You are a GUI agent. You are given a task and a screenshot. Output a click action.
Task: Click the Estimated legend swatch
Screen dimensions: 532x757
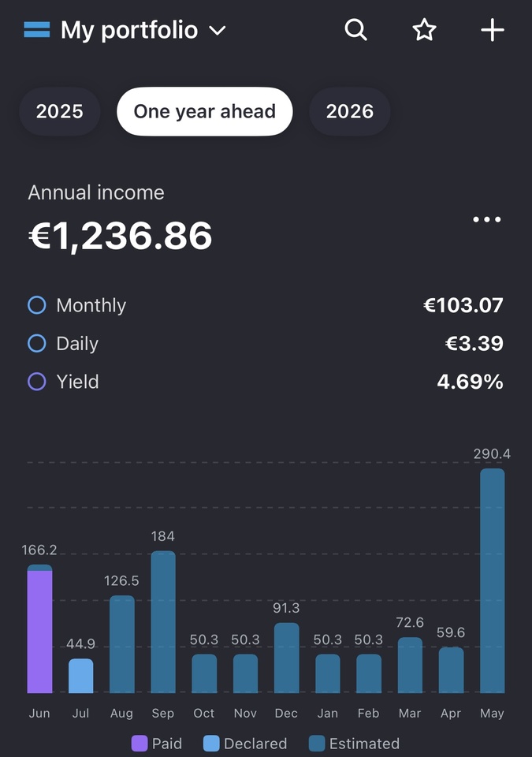317,744
